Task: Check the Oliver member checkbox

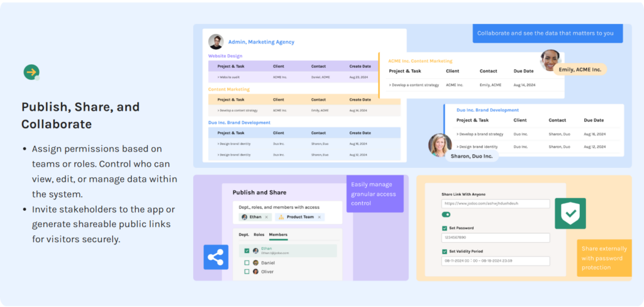Action: pyautogui.click(x=247, y=272)
